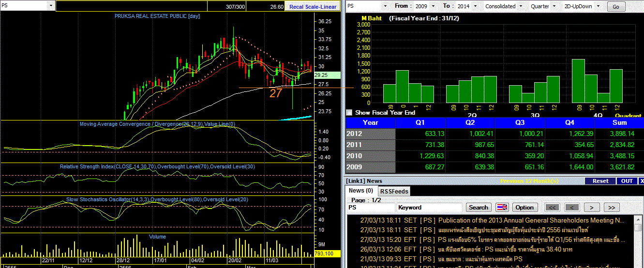Open the To year 2014 dropdown
This screenshot has width=644, height=268.
coord(475,6)
